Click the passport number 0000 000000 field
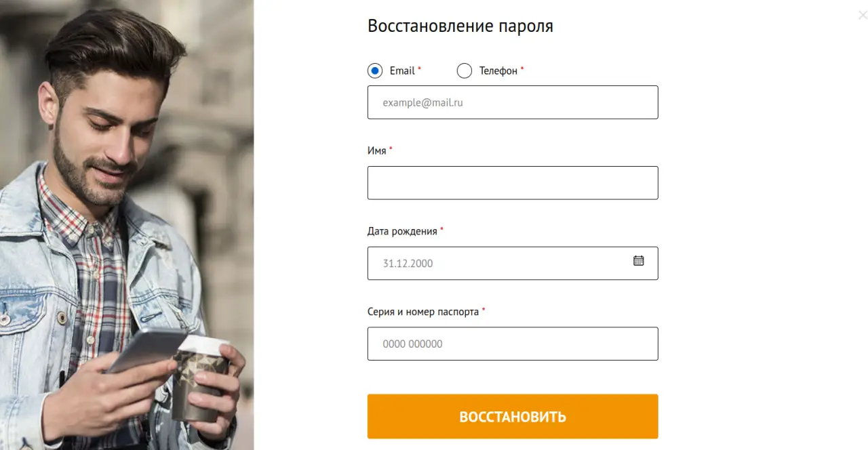The width and height of the screenshot is (868, 450). click(512, 344)
